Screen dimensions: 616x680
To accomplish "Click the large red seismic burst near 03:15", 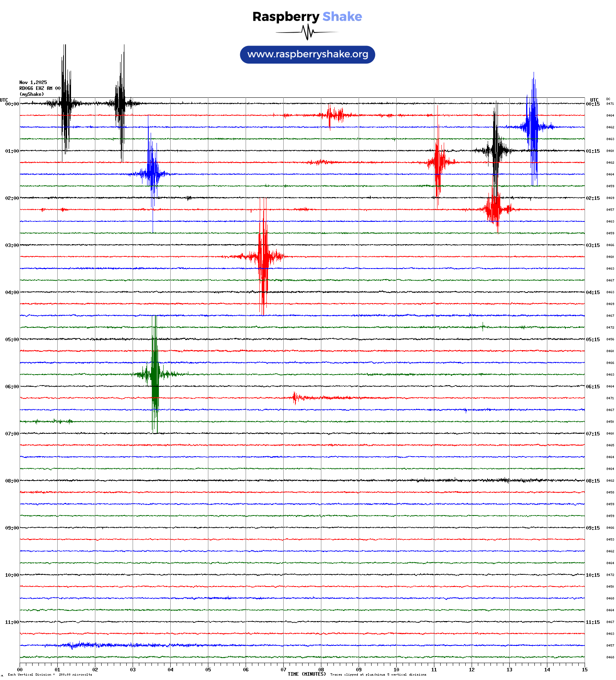I will [263, 257].
